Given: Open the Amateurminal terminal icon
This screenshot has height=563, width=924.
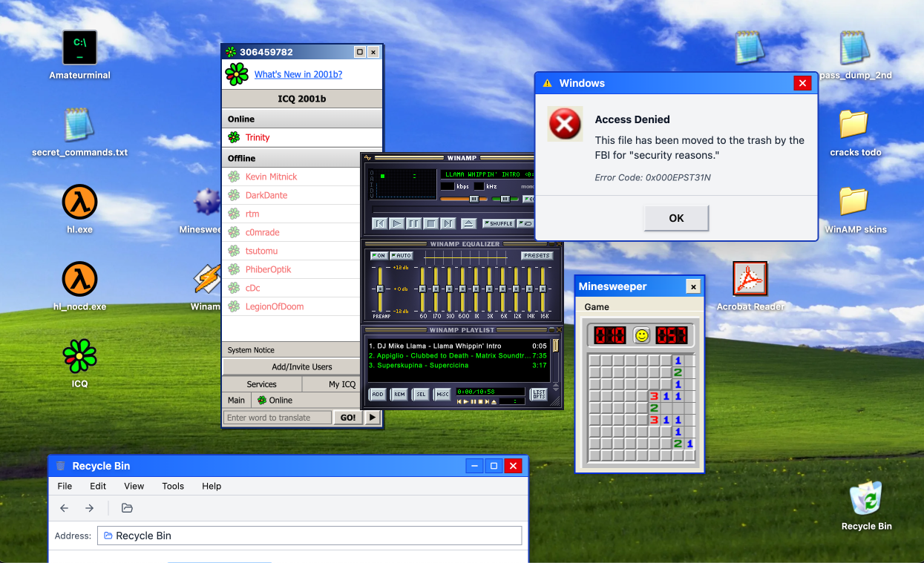Looking at the screenshot, I should (x=79, y=46).
